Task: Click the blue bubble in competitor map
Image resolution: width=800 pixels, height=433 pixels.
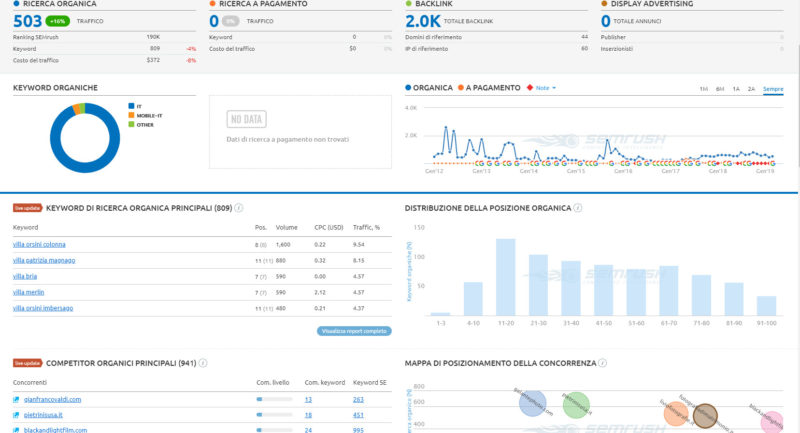Action: coord(533,403)
